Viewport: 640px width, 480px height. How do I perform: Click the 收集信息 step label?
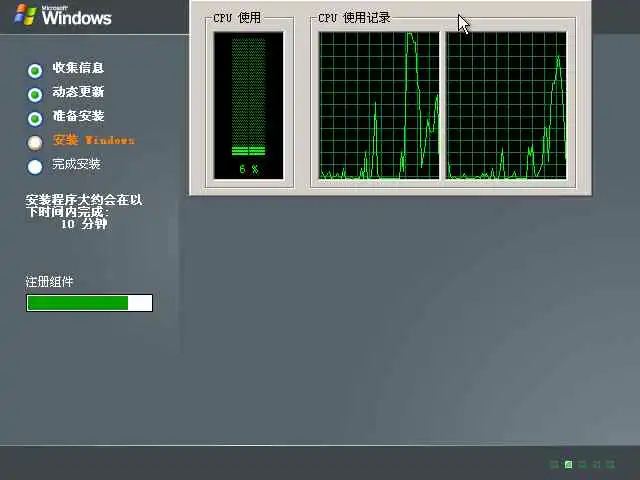click(78, 68)
